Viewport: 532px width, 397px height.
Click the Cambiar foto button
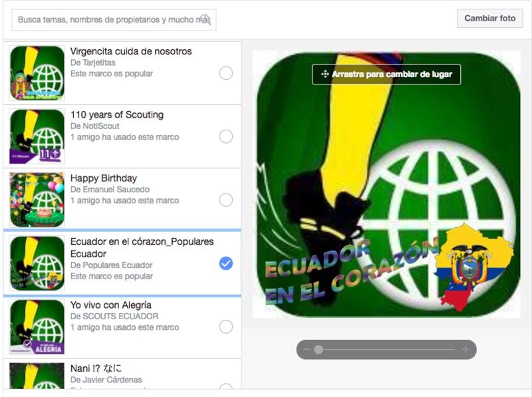coord(489,19)
